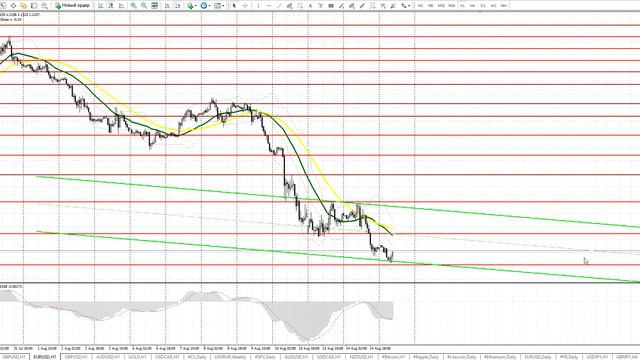Set timeframe to MN
640x360 pixels.
point(504,6)
